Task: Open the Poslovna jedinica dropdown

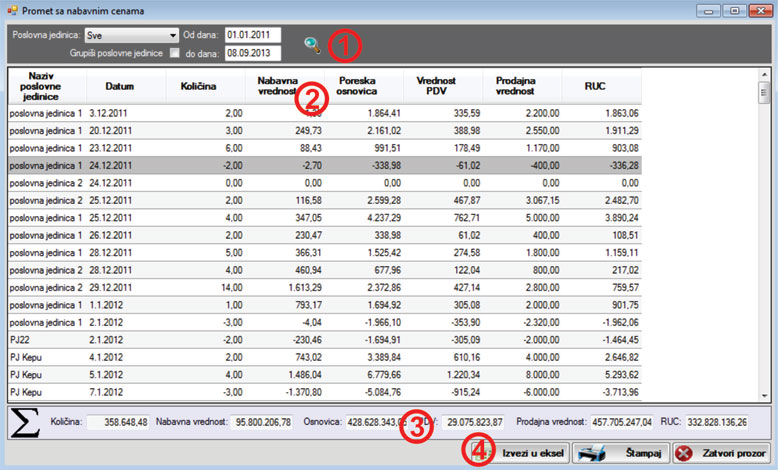Action: coord(131,35)
